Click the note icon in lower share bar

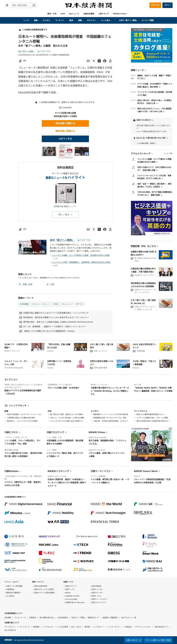click(93, 229)
